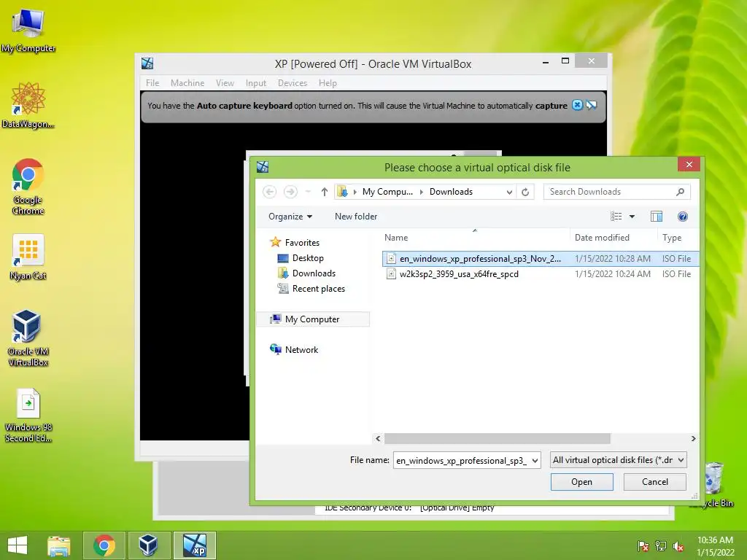Click the search magnifier icon
The image size is (747, 560).
tap(680, 192)
